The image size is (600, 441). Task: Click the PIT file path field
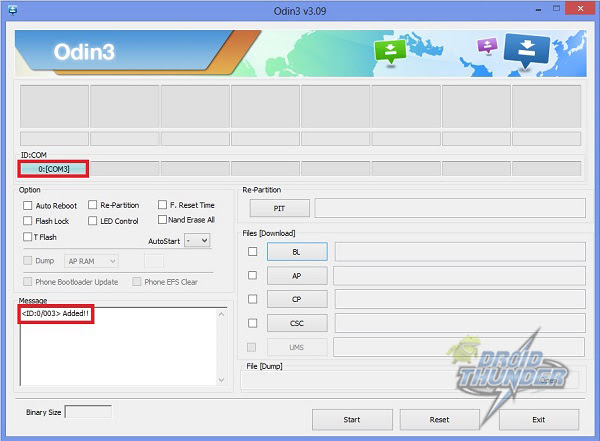450,208
